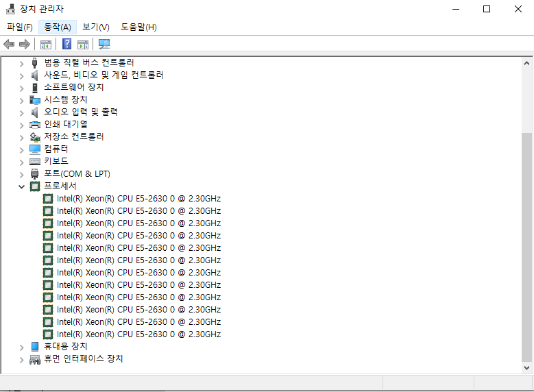Screen dimensions: 534x392
Task: Open the 동작(A) menu
Action: tap(57, 27)
